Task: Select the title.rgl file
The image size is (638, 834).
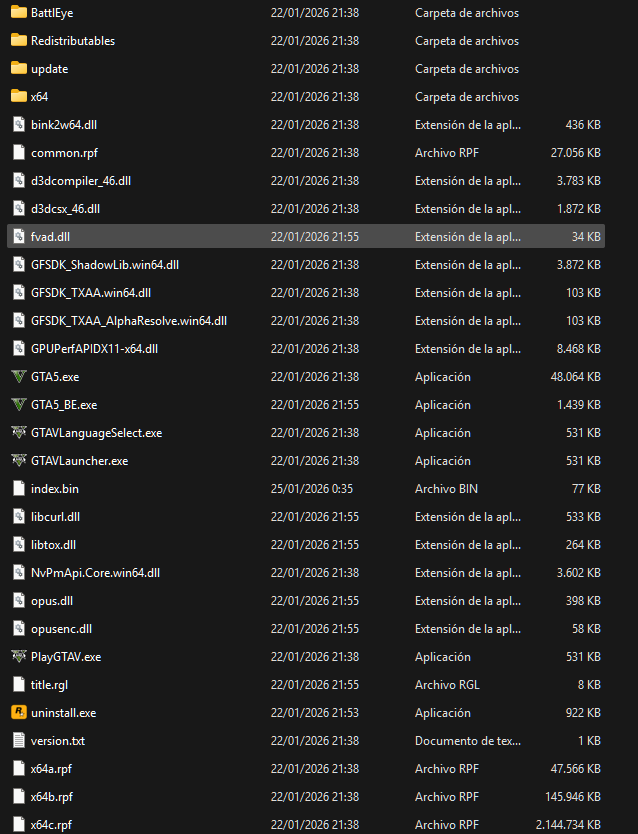Action: point(49,685)
